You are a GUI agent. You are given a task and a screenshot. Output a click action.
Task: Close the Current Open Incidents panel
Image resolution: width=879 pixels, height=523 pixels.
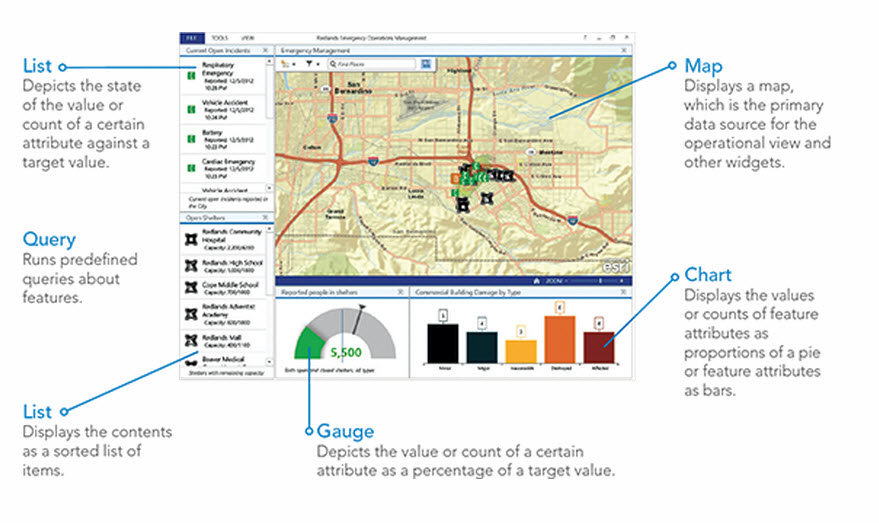[x=265, y=50]
